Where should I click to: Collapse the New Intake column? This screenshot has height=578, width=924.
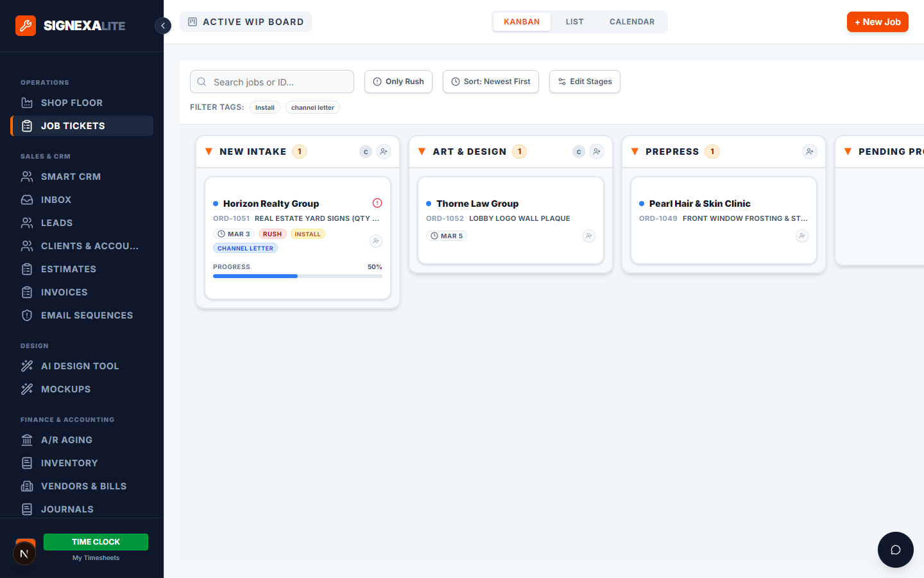click(209, 152)
